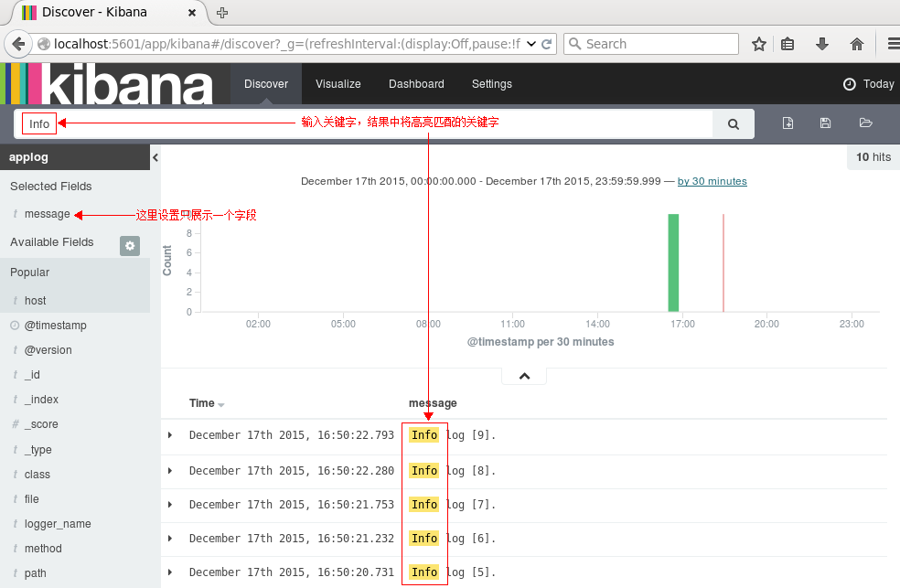The width and height of the screenshot is (900, 588).
Task: Expand the first document row details
Action: 169,434
